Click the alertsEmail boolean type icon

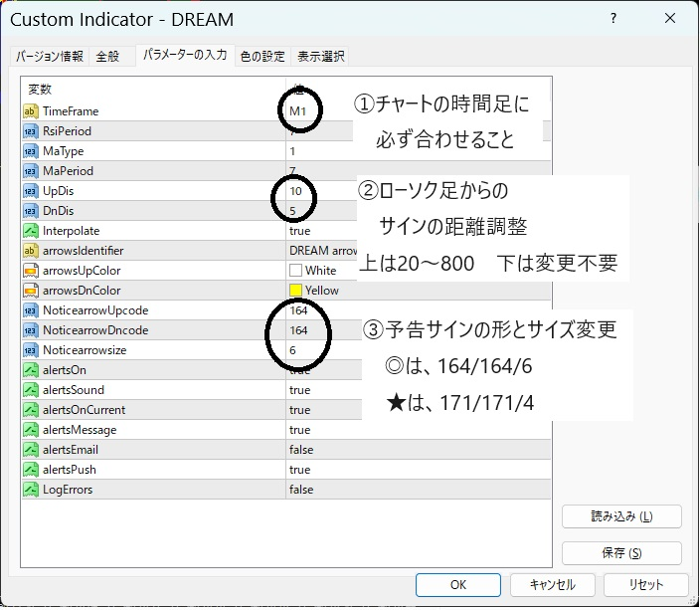click(x=31, y=449)
